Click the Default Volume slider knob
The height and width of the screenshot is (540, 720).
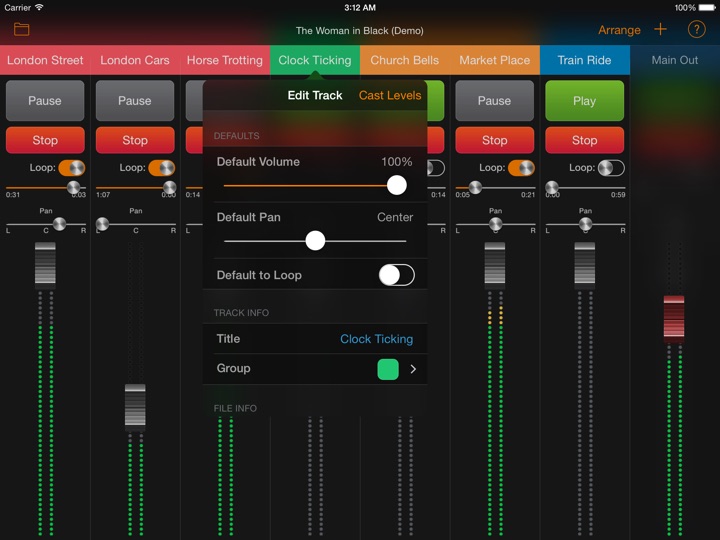click(397, 186)
